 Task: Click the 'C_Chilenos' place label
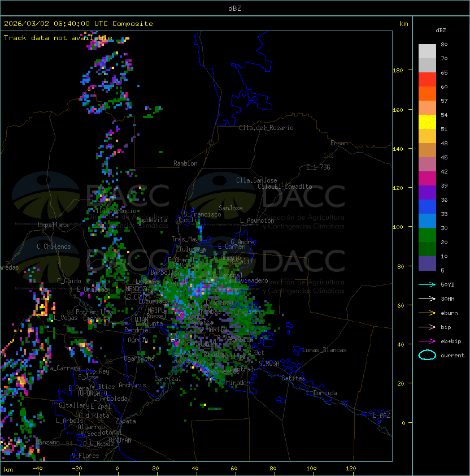click(x=54, y=246)
